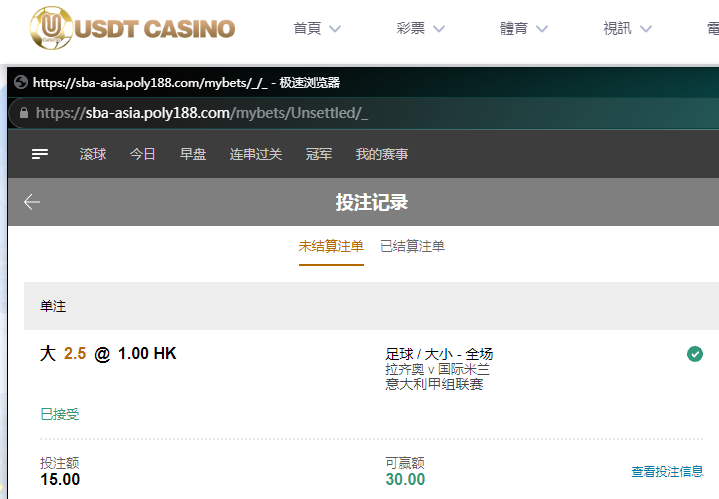719x499 pixels.
Task: Expand the 彩票 dropdown menu
Action: [421, 29]
